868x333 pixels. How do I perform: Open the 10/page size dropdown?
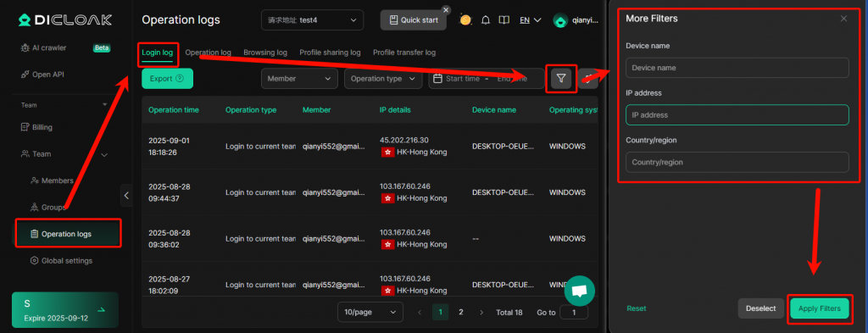pos(370,313)
